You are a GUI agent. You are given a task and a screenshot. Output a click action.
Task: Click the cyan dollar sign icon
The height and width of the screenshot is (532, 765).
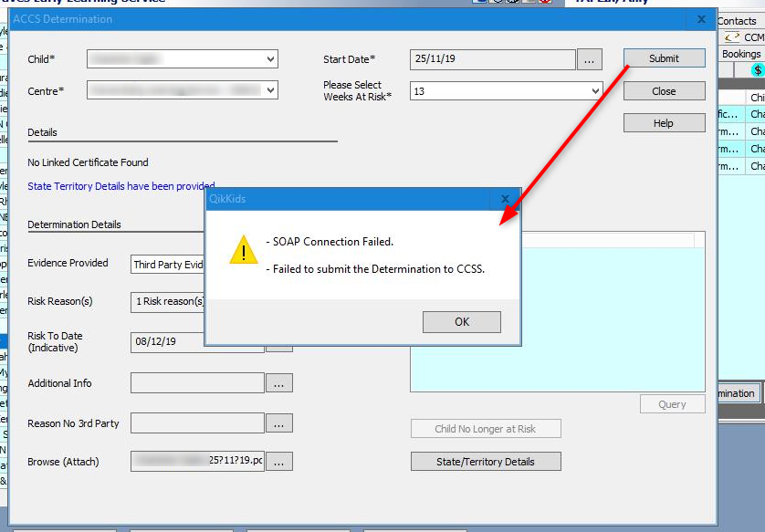pyautogui.click(x=757, y=70)
